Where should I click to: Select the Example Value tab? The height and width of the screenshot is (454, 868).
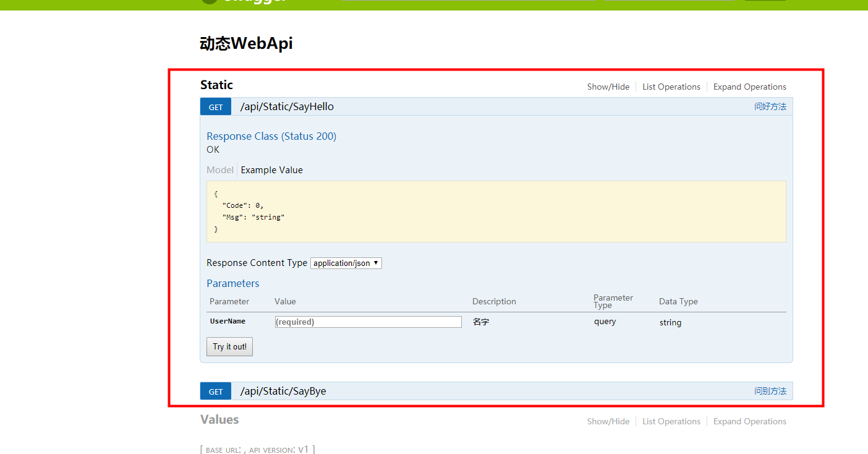(271, 169)
